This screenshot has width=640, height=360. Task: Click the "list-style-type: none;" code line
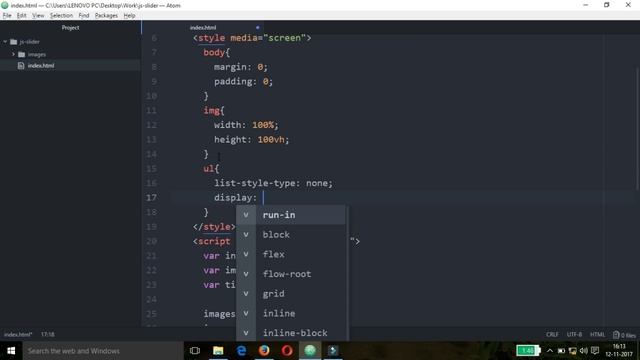tap(273, 183)
